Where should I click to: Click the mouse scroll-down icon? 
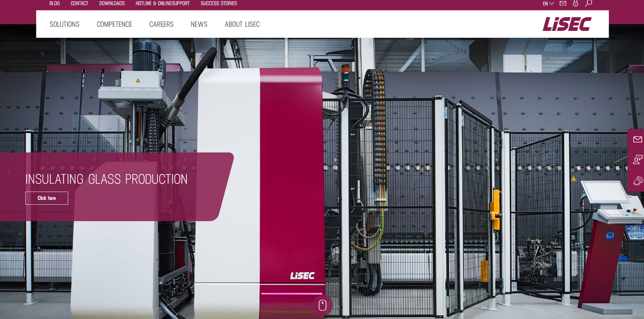pos(322,305)
